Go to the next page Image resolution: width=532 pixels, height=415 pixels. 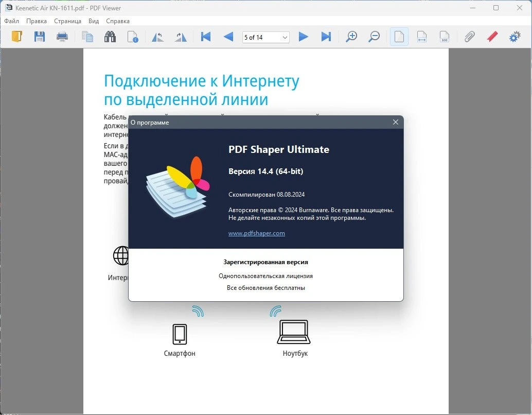pyautogui.click(x=304, y=37)
